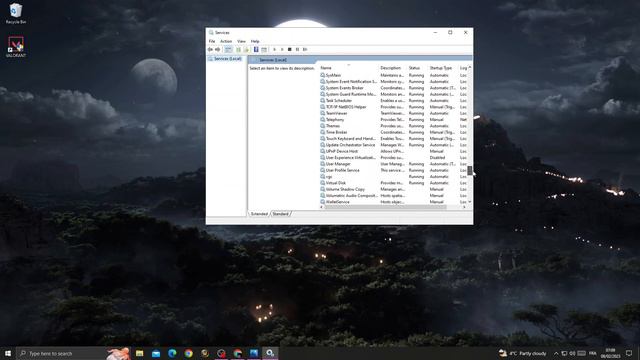
Task: Open the View menu
Action: point(241,41)
